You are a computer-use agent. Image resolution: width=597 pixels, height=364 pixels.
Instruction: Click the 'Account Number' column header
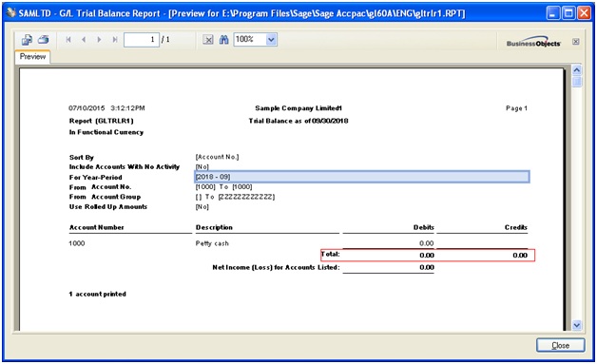(97, 227)
